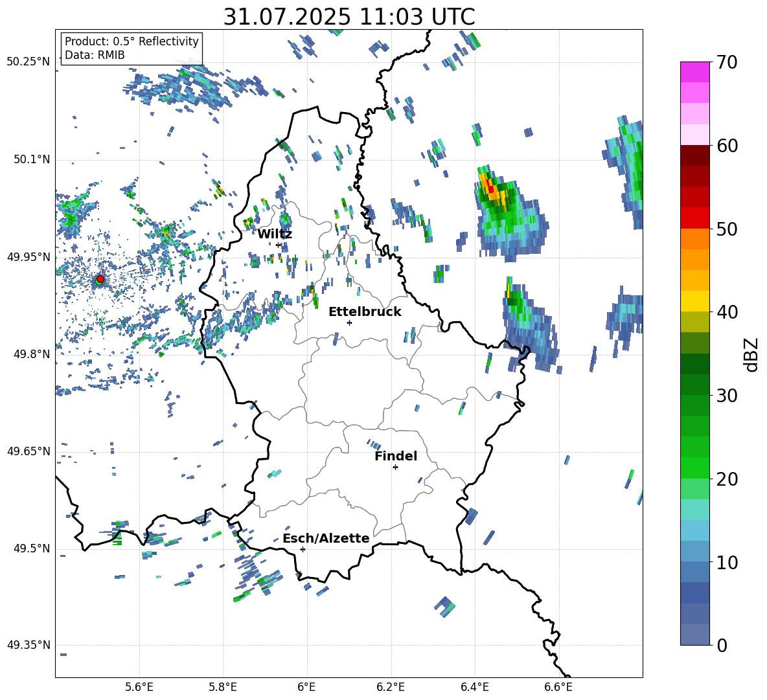Click the cross marker below Esch/Alzette

[303, 549]
